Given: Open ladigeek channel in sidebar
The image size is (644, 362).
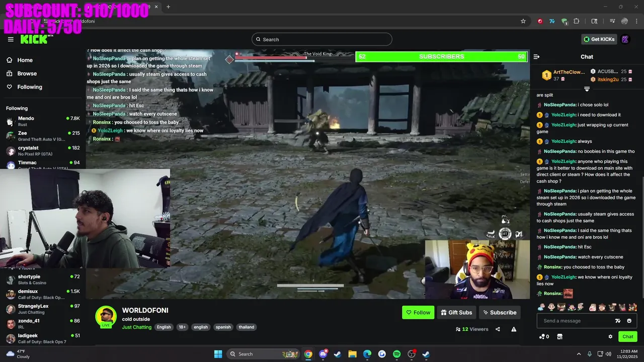Looking at the screenshot, I should click(x=43, y=338).
